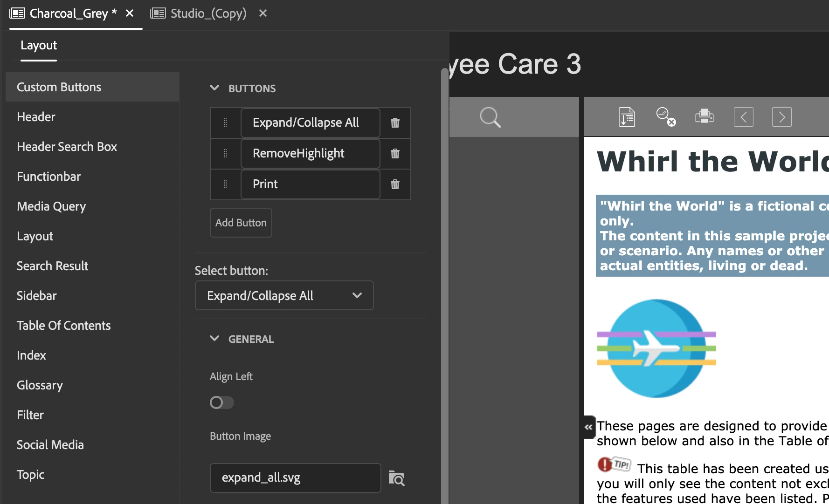Edit the Expand/Collapse All name field
The width and height of the screenshot is (829, 504).
pyautogui.click(x=311, y=123)
